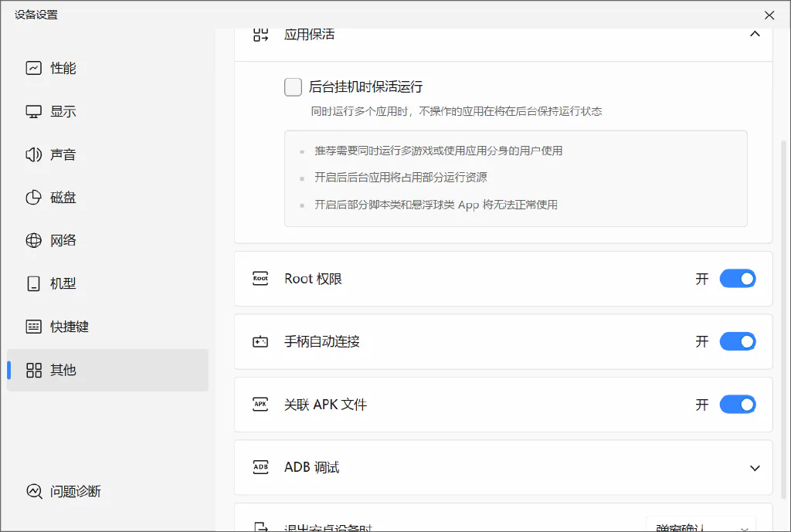Image resolution: width=791 pixels, height=532 pixels.
Task: Click the 快捷键 keyboard icon
Action: click(x=34, y=327)
